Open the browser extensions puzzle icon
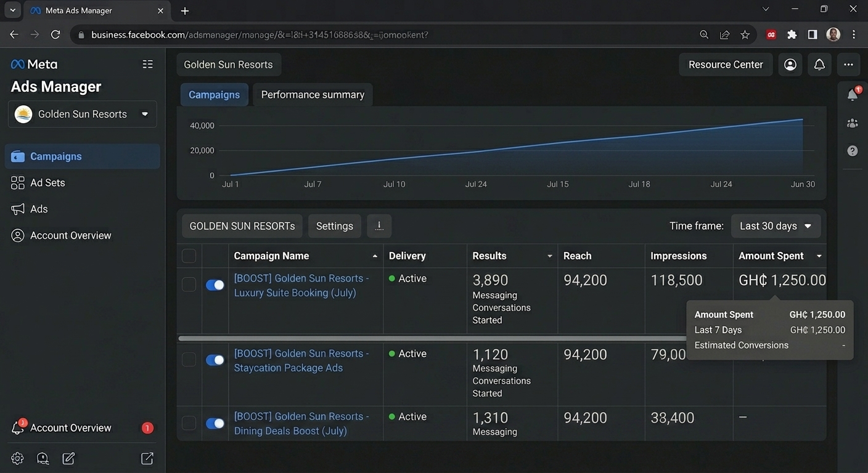The width and height of the screenshot is (868, 473). click(x=792, y=35)
